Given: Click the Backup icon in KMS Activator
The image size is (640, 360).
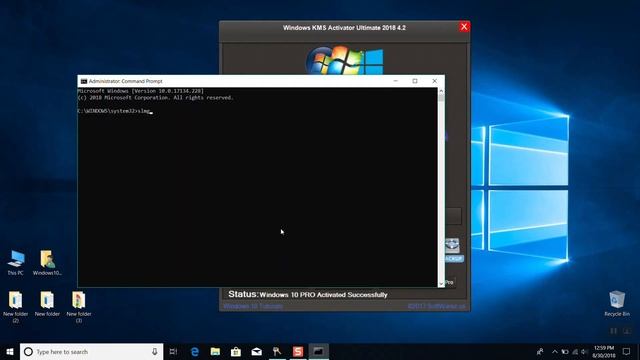Looking at the screenshot, I should (x=452, y=246).
